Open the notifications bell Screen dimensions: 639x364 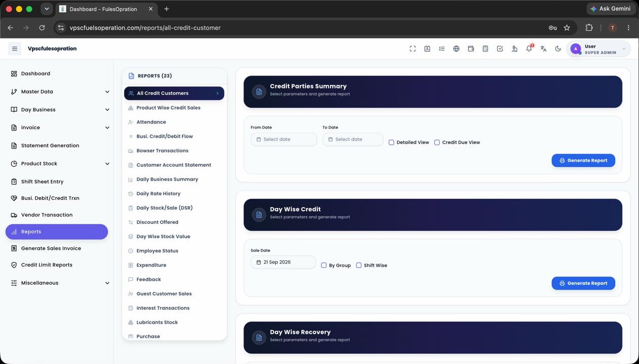(529, 49)
